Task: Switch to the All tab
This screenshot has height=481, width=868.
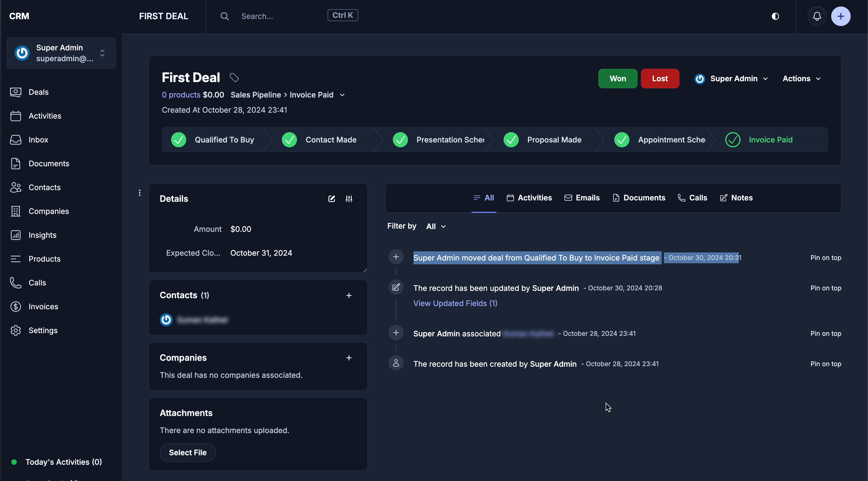Action: 484,198
